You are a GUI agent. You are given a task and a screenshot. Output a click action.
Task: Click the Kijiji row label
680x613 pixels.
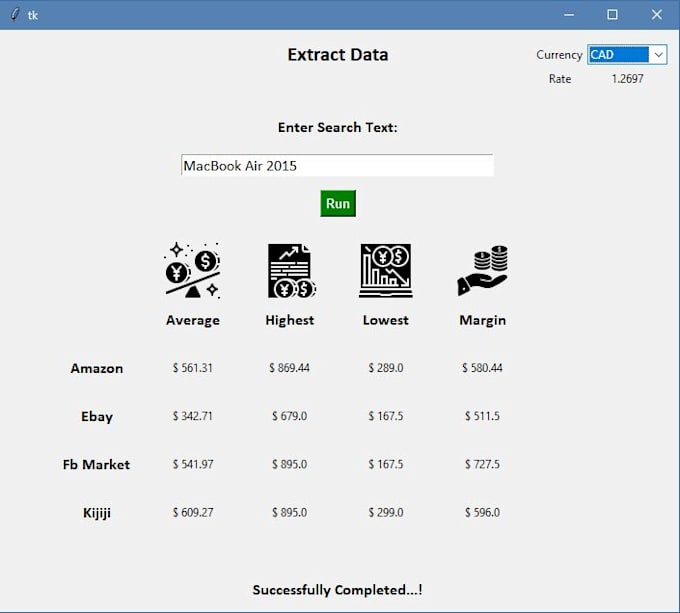point(97,513)
